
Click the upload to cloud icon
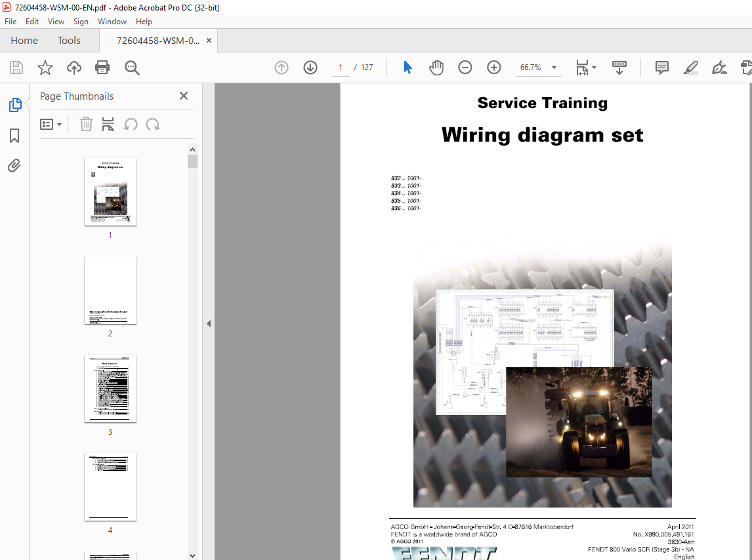tap(74, 68)
